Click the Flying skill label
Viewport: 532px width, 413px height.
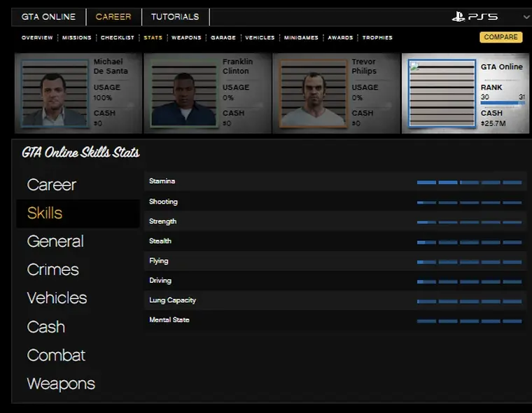coord(158,261)
